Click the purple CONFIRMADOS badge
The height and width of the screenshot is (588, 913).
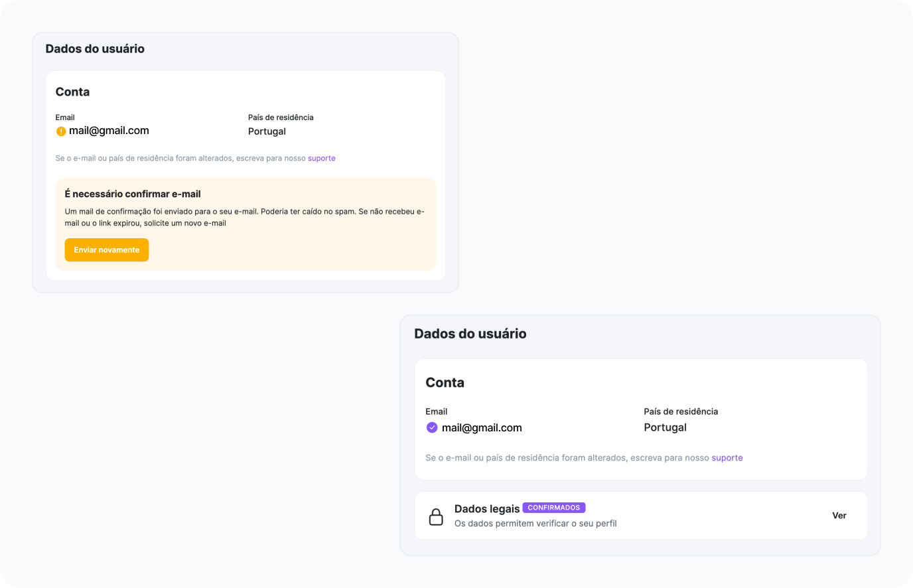point(553,508)
